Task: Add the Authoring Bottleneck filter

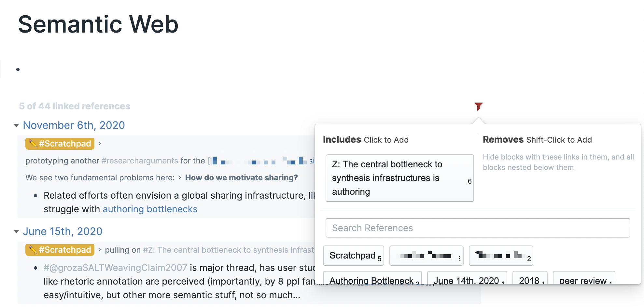Action: point(372,279)
